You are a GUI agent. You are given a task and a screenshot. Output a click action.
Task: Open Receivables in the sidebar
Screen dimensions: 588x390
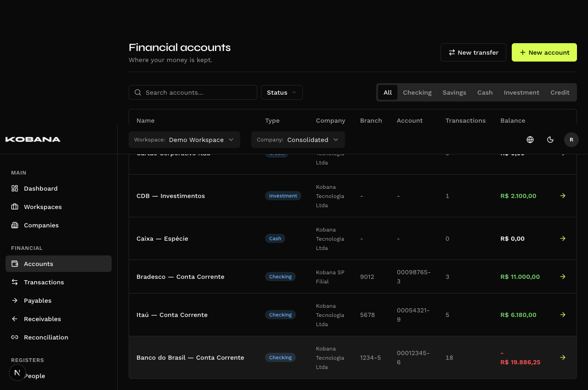(58, 319)
